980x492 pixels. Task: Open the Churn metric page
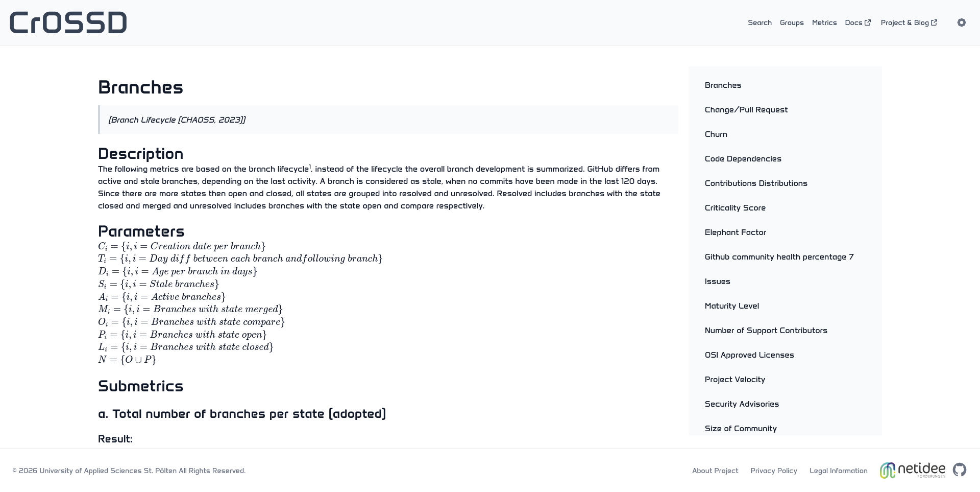point(716,134)
